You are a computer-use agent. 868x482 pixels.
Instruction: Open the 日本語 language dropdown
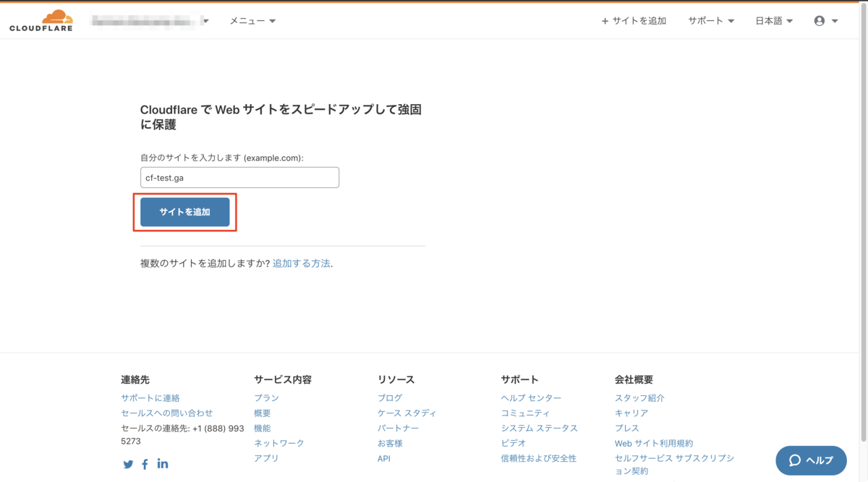(x=774, y=21)
